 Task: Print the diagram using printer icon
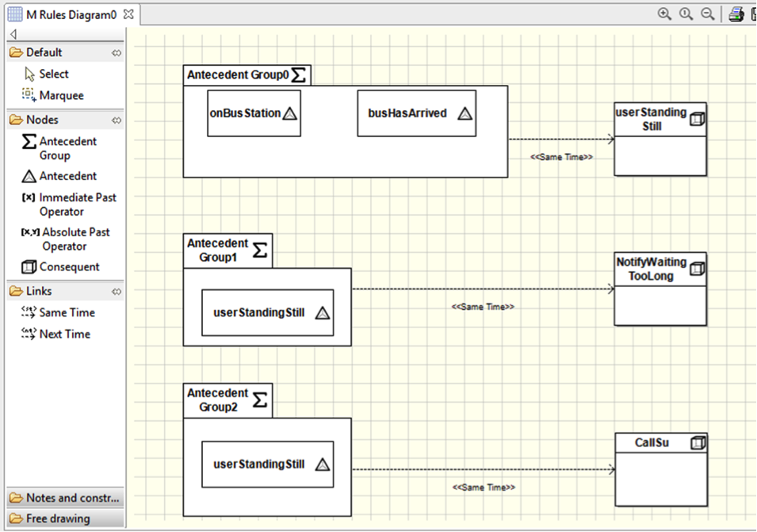click(x=736, y=14)
